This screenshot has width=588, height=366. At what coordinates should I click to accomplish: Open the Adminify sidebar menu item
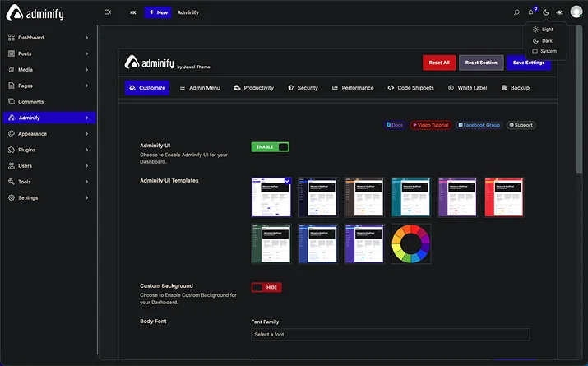[x=50, y=118]
